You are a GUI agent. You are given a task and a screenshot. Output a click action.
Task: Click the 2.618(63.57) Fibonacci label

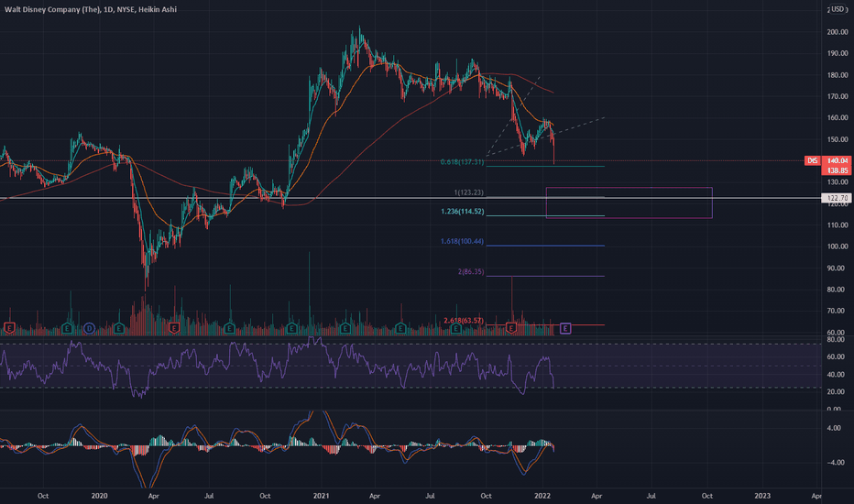click(x=463, y=321)
